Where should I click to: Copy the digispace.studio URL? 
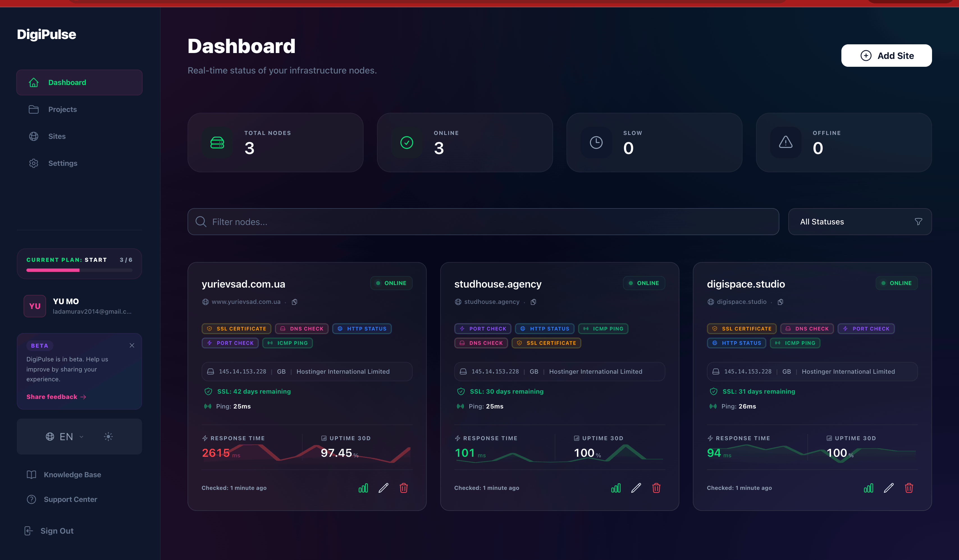pos(780,302)
